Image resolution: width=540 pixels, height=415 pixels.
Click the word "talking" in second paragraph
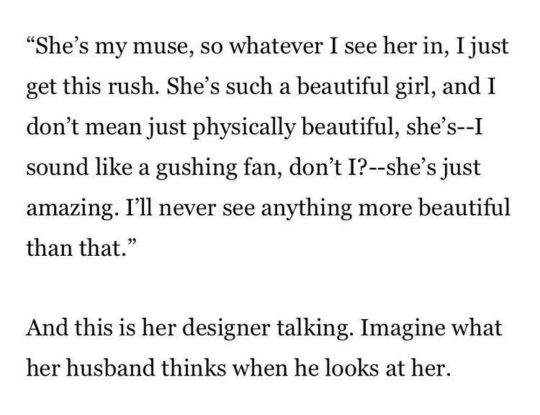(313, 329)
